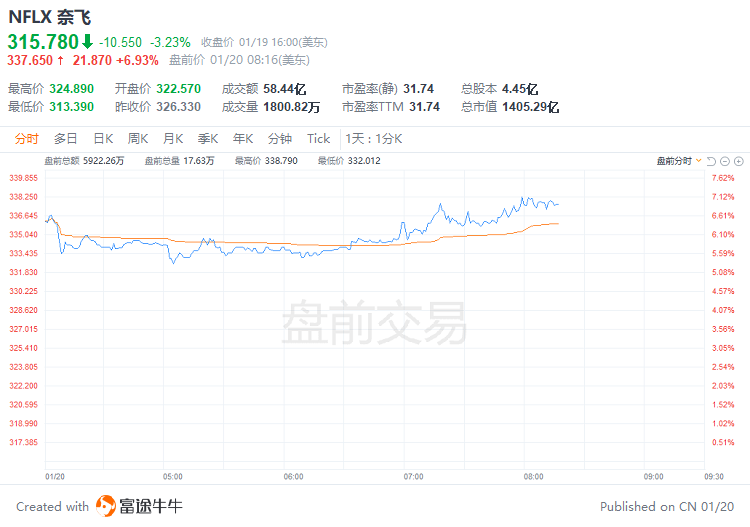Click the 总市值 value 1405.29亿
The height and width of the screenshot is (527, 750).
click(530, 107)
